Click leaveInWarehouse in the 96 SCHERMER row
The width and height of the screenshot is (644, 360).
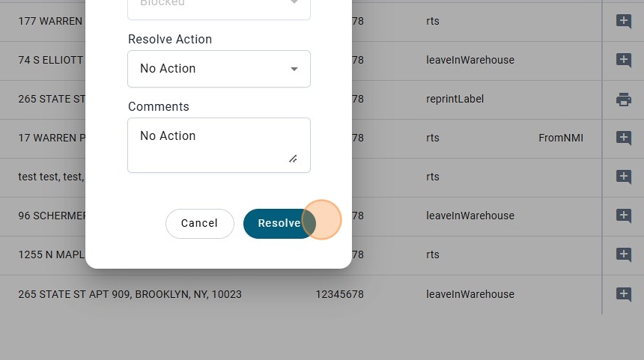(470, 216)
